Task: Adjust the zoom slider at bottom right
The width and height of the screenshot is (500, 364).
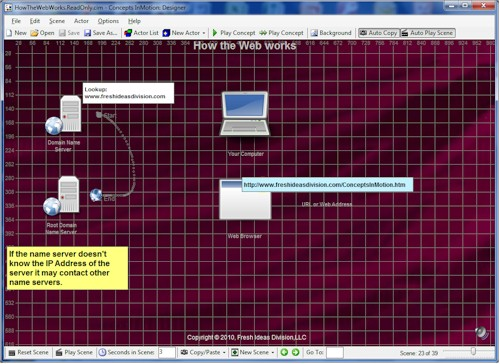Action: [473, 351]
